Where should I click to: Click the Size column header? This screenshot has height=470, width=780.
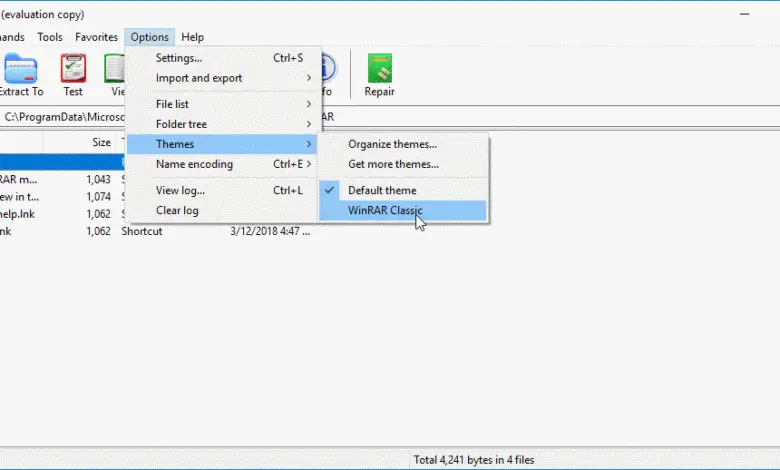click(79, 142)
